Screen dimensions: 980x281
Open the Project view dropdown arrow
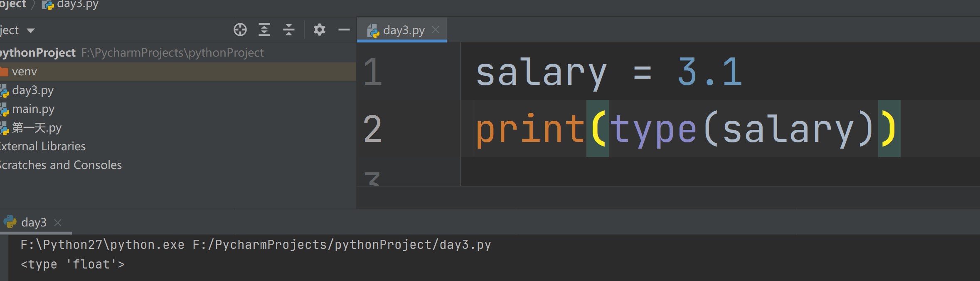coord(31,30)
